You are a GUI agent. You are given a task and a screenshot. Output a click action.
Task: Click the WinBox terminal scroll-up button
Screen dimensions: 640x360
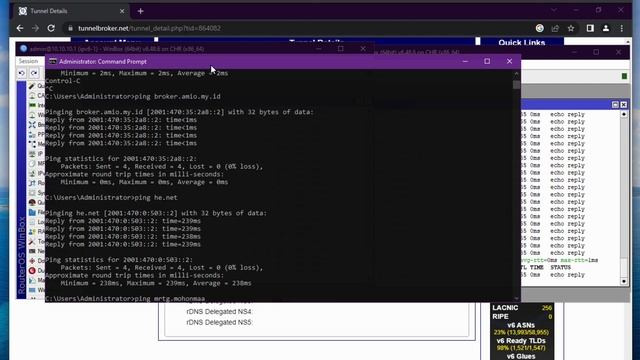(x=624, y=114)
